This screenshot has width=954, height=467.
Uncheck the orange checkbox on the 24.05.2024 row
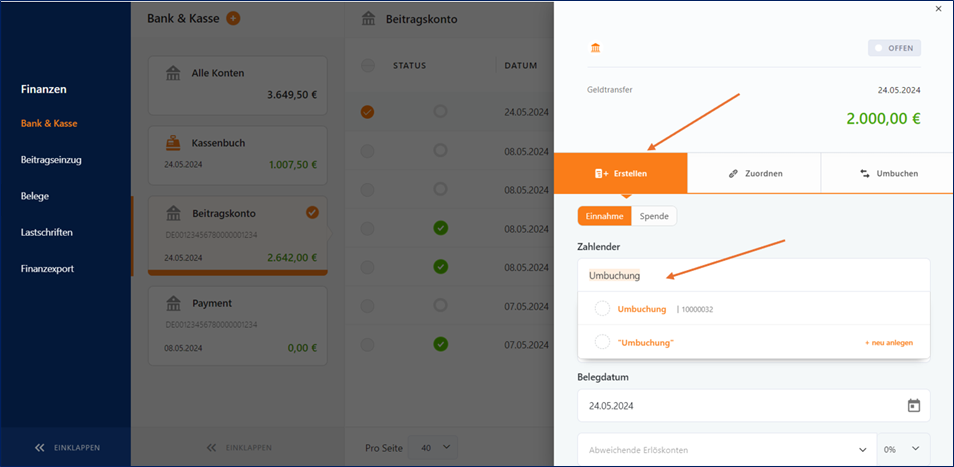tap(367, 112)
